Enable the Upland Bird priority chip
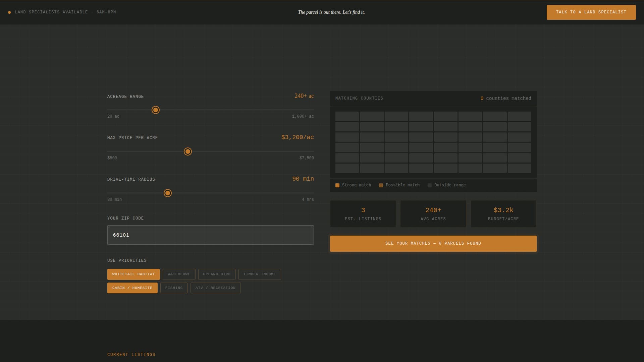This screenshot has width=644, height=362. [217, 274]
